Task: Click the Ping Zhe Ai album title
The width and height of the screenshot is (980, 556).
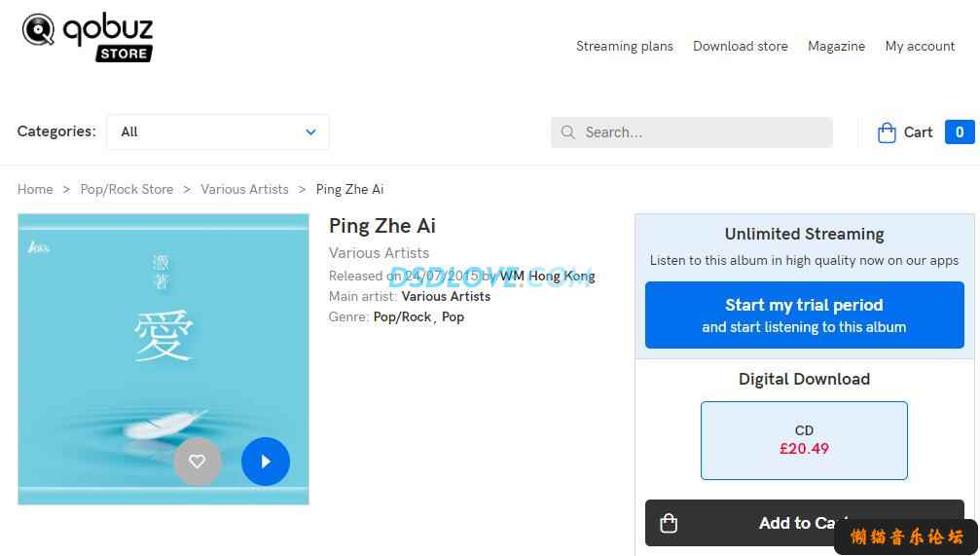Action: tap(381, 226)
